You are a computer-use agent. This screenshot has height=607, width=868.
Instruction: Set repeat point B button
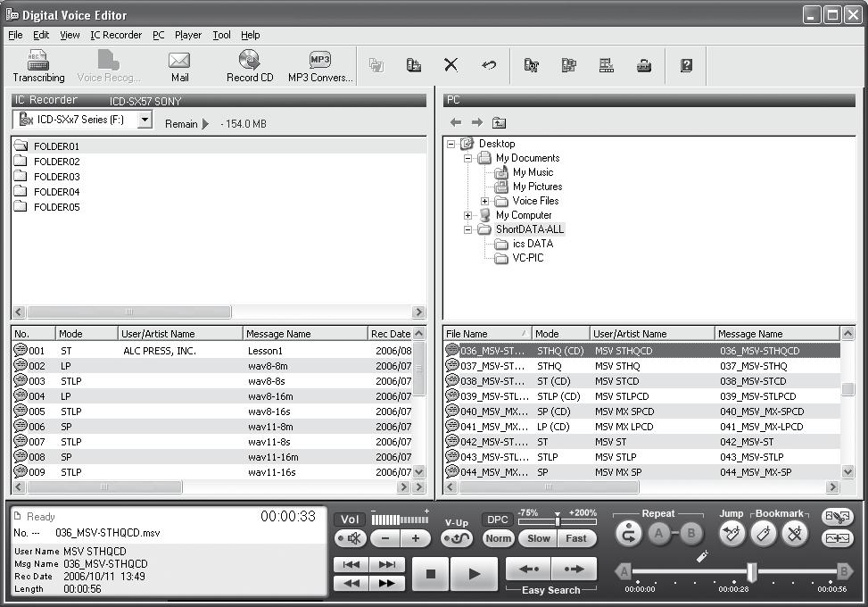(x=690, y=534)
